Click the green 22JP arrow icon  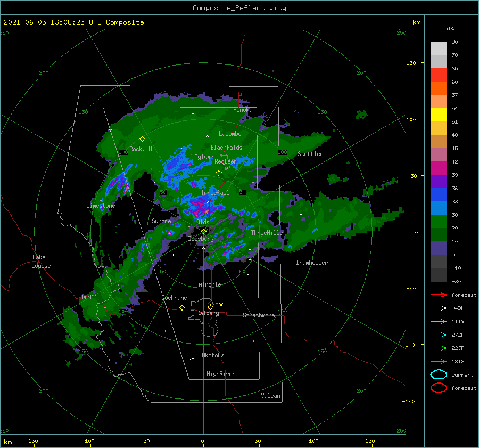click(x=439, y=348)
